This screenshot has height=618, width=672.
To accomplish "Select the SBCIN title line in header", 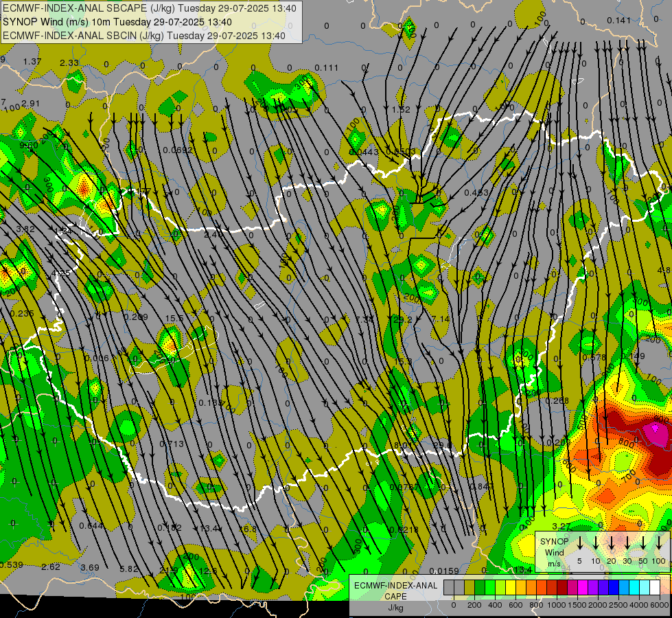I will [x=144, y=36].
